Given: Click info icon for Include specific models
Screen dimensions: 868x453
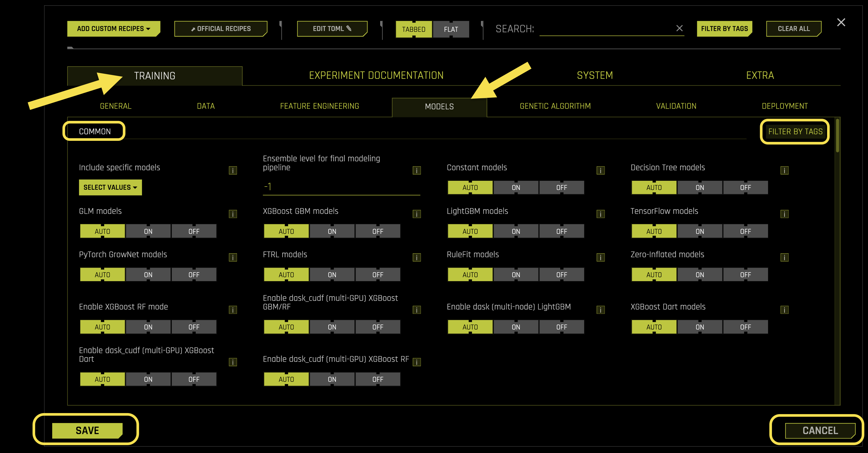Looking at the screenshot, I should click(x=233, y=170).
